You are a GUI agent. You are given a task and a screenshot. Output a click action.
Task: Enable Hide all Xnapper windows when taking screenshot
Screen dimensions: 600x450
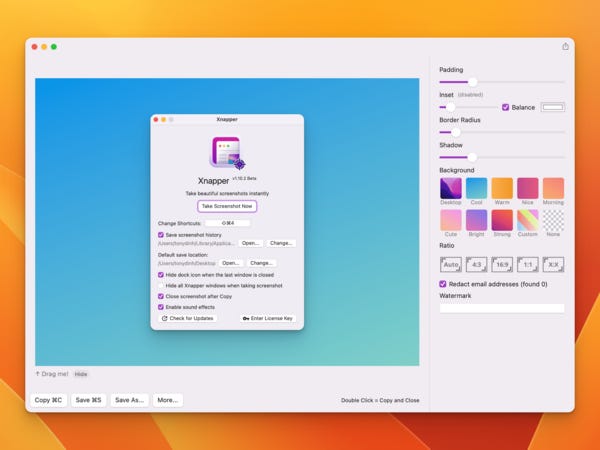tap(161, 285)
